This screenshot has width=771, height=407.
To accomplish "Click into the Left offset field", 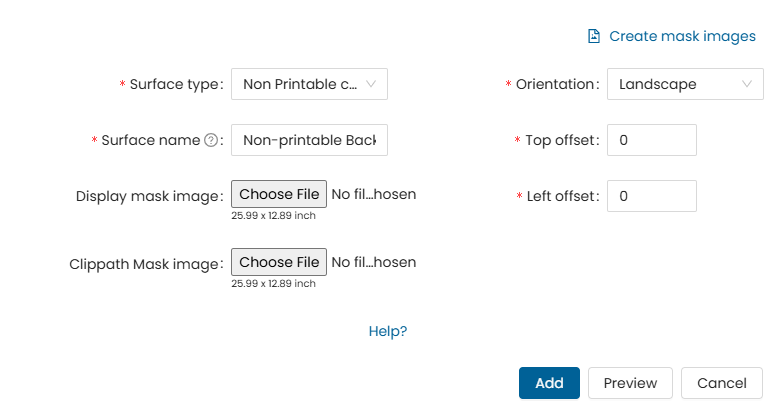I will click(x=651, y=196).
